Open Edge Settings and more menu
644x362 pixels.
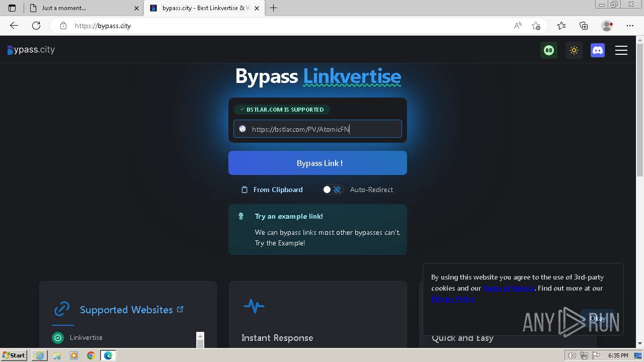[630, 26]
